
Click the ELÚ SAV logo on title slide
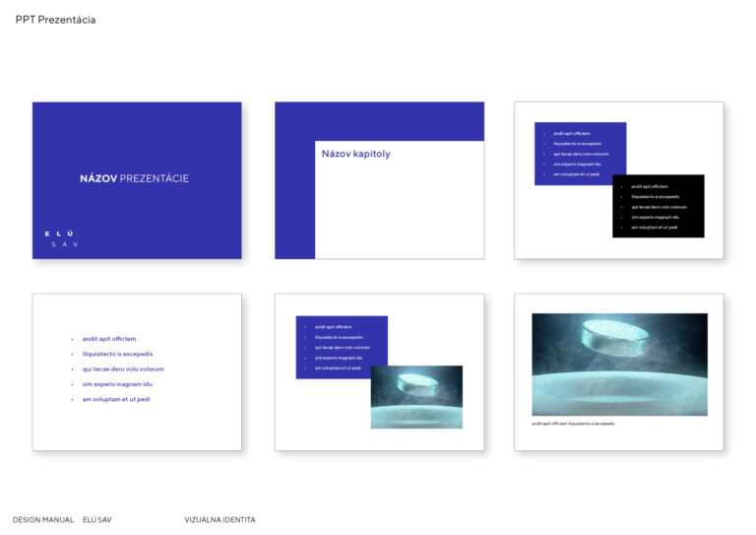click(60, 238)
